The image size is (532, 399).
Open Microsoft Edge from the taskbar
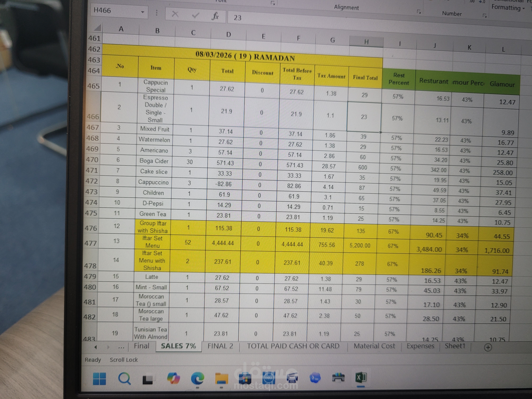click(x=198, y=378)
